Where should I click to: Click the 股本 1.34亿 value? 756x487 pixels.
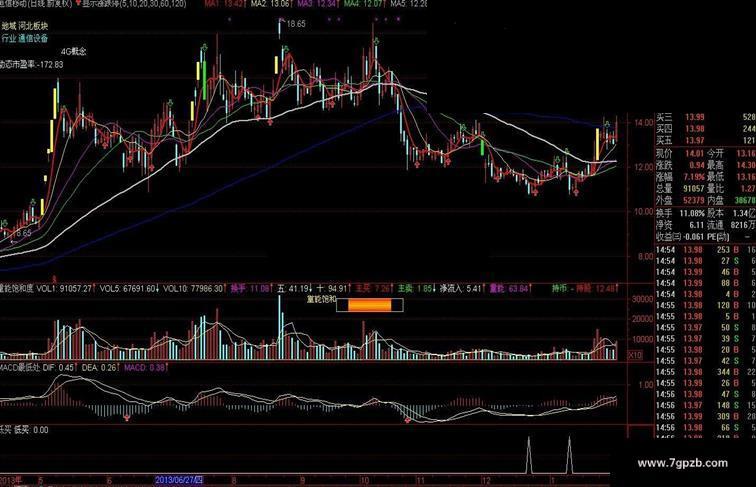coord(731,213)
